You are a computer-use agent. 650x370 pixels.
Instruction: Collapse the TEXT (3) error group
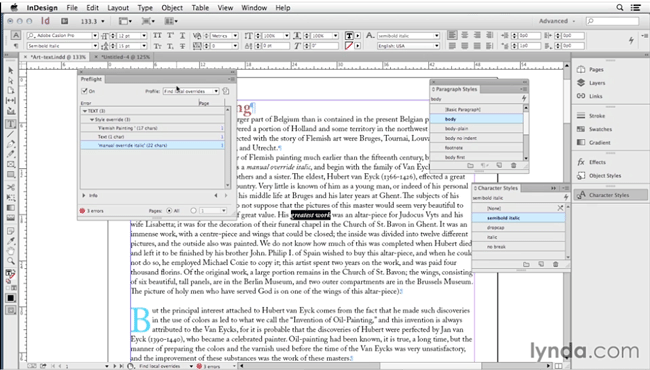coord(85,111)
